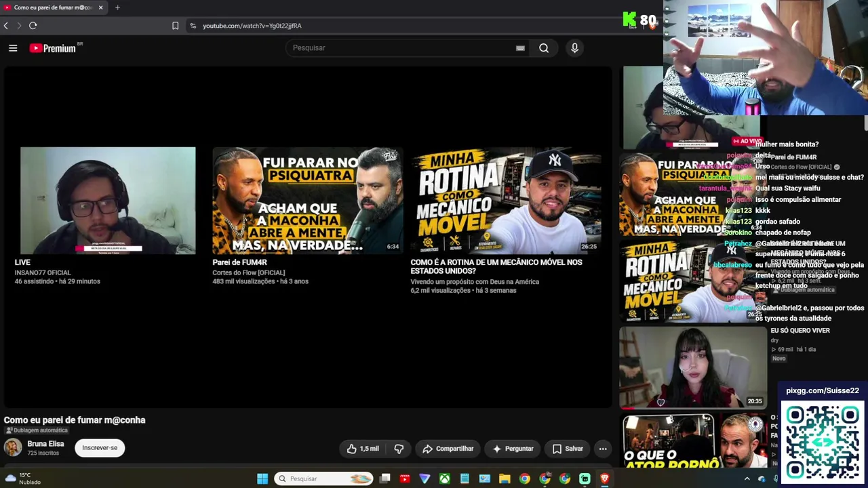Open the 'EU SÓ QUERO VIVER' sidebar thumbnail
Image resolution: width=868 pixels, height=488 pixels.
pyautogui.click(x=693, y=368)
